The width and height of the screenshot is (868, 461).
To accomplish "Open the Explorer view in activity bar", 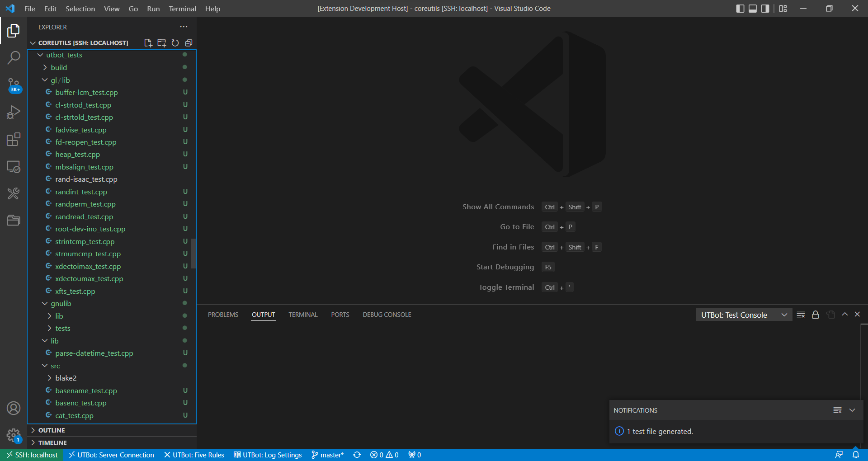I will pyautogui.click(x=14, y=31).
